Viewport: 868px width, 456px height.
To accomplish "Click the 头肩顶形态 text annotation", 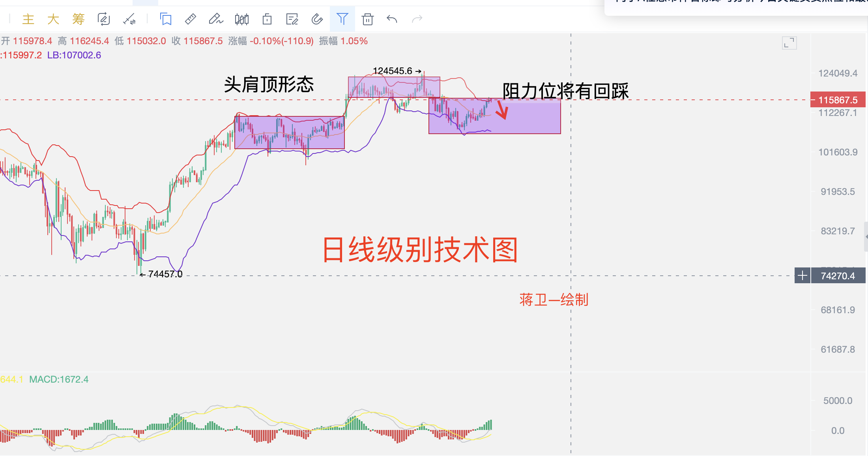I will tap(269, 84).
